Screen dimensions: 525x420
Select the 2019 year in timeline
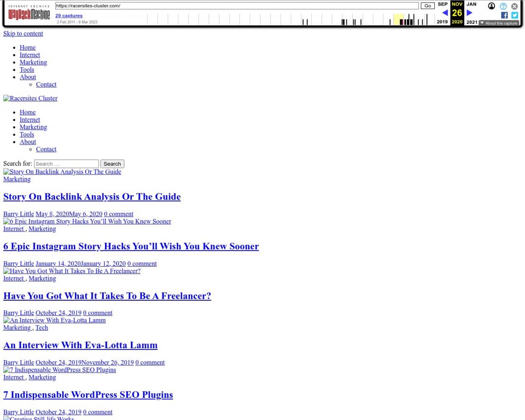(442, 22)
